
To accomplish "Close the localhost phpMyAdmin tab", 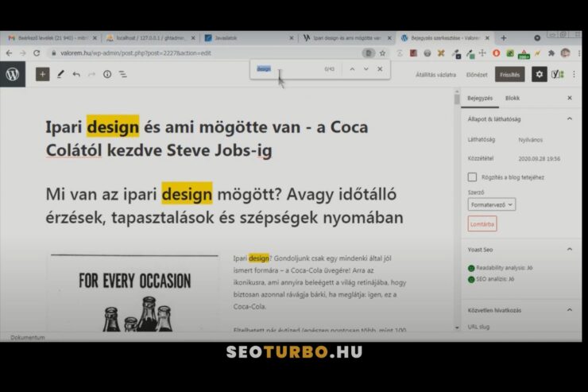I will click(193, 38).
